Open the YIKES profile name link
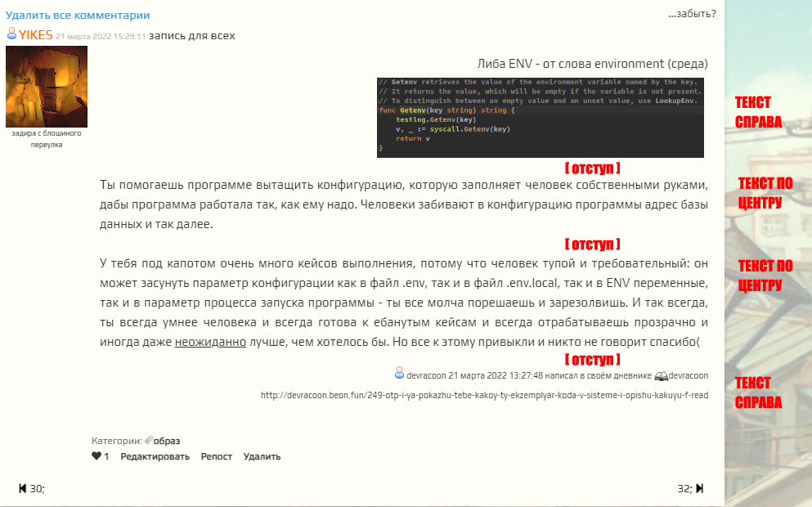The image size is (812, 507). (36, 35)
